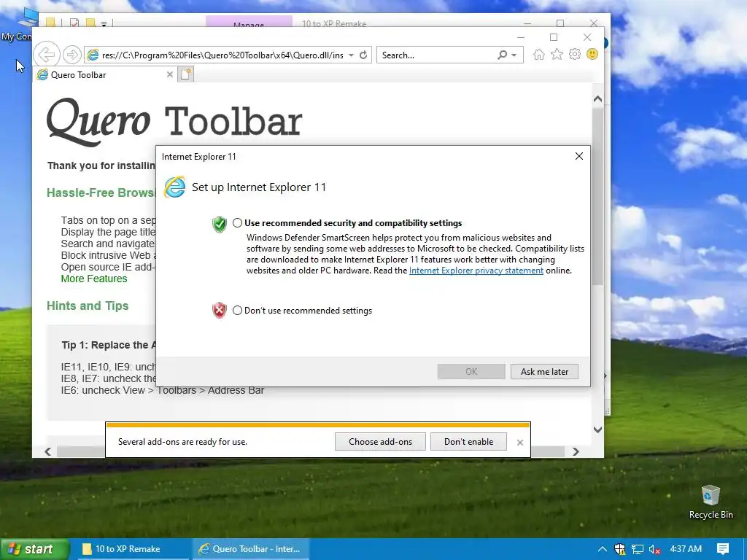Viewport: 747px width, 560px height.
Task: Close the Quero Toolbar tab
Action: coord(169,74)
